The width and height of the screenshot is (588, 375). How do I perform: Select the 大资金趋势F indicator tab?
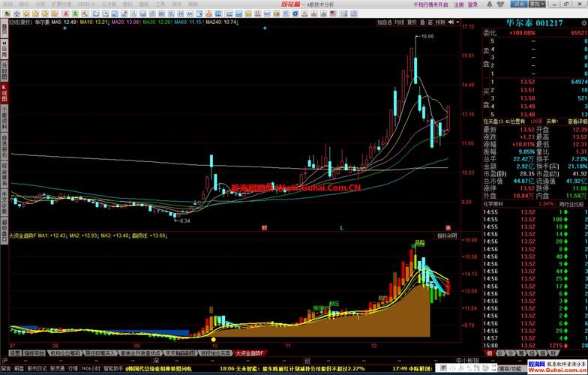pyautogui.click(x=250, y=352)
